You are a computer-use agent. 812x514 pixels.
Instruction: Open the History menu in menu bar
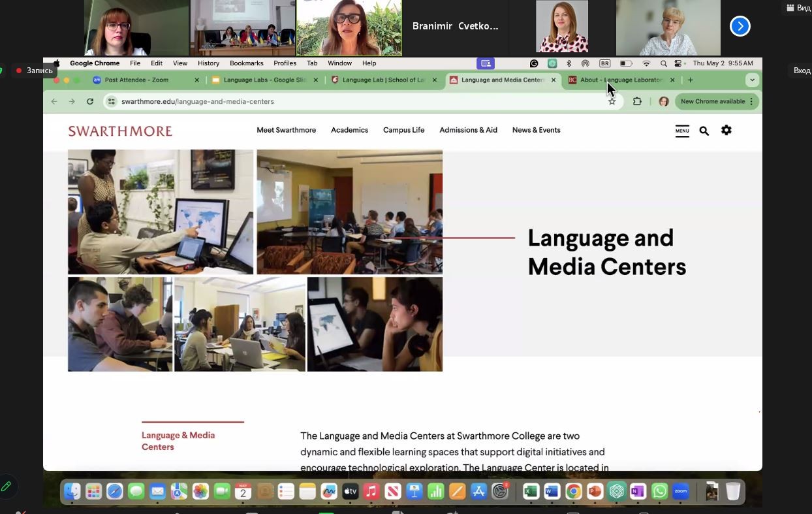point(208,63)
